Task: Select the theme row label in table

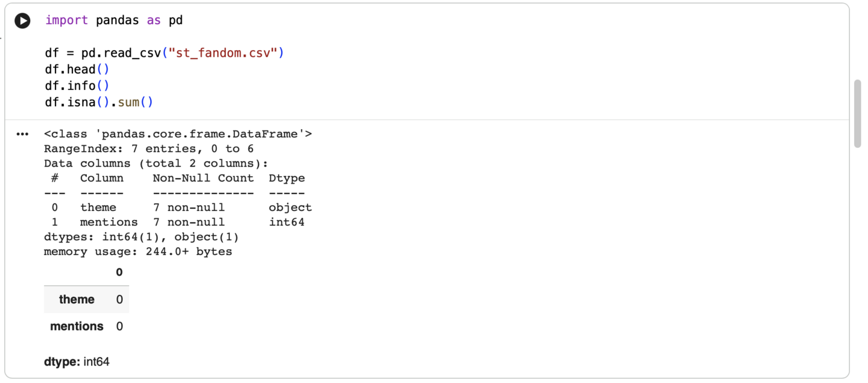Action: [77, 299]
